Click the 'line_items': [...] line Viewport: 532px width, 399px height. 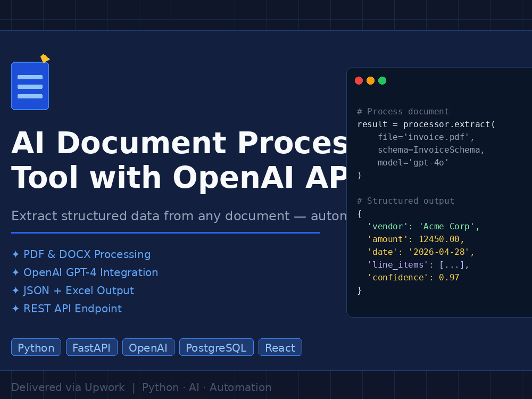click(x=418, y=264)
